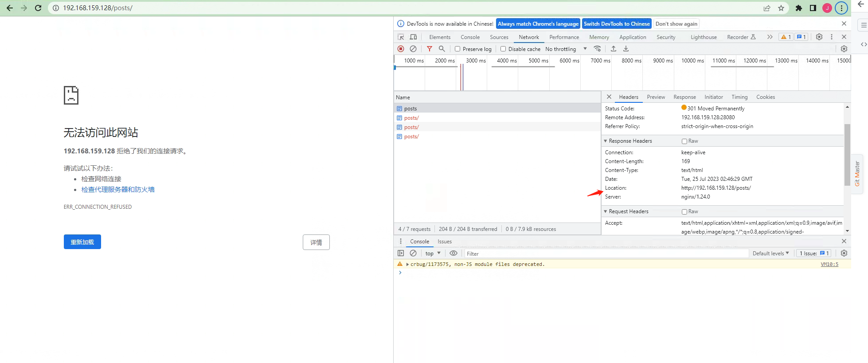Click the console Filter input field
The image size is (868, 363).
pos(606,254)
